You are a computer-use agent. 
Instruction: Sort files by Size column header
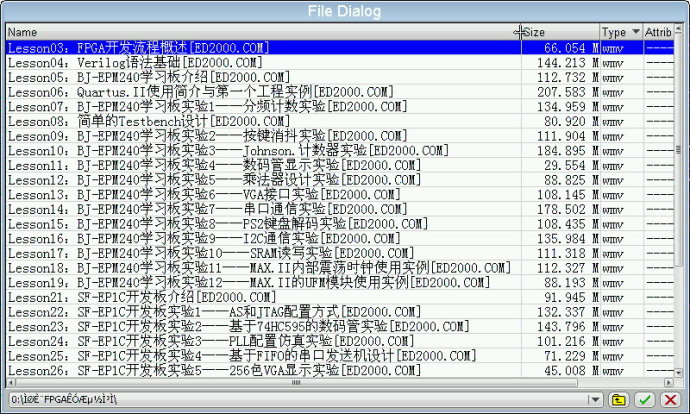tap(561, 32)
